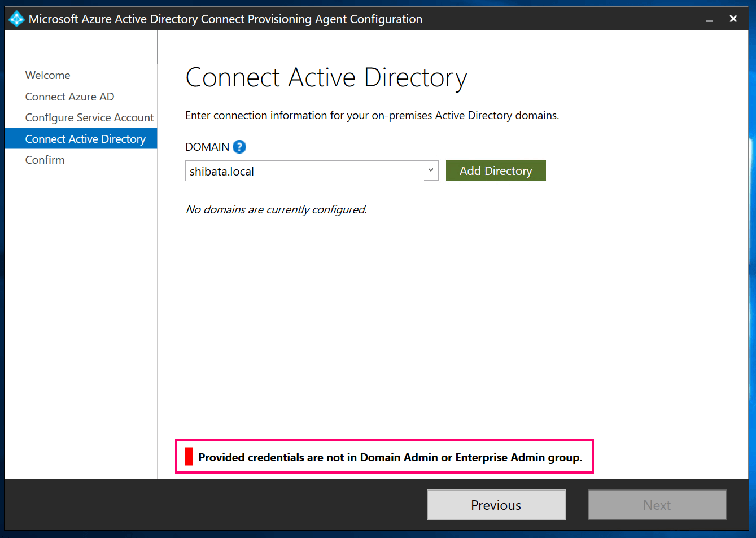Go to the Welcome step
The width and height of the screenshot is (756, 538).
(47, 75)
